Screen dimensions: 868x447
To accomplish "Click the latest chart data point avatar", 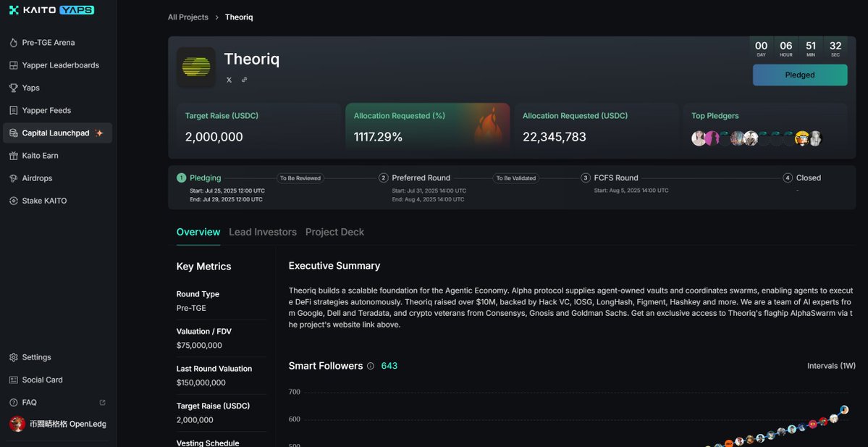I will point(844,410).
